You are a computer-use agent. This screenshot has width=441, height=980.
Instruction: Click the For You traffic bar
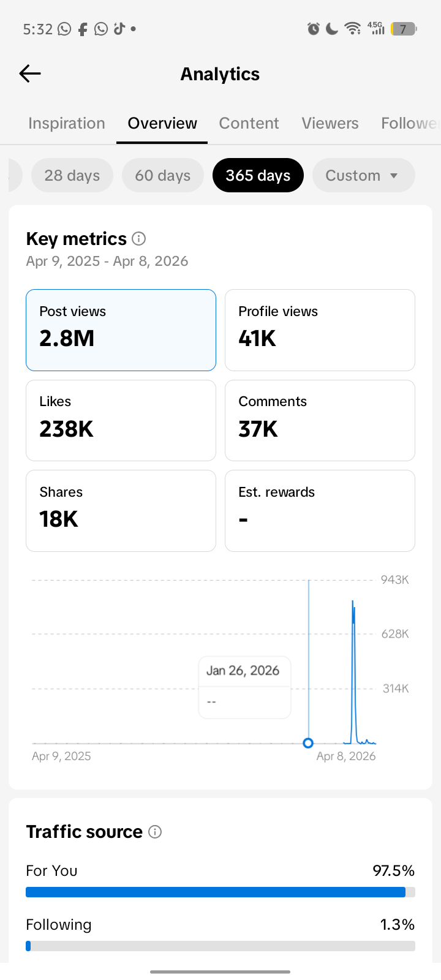[220, 892]
